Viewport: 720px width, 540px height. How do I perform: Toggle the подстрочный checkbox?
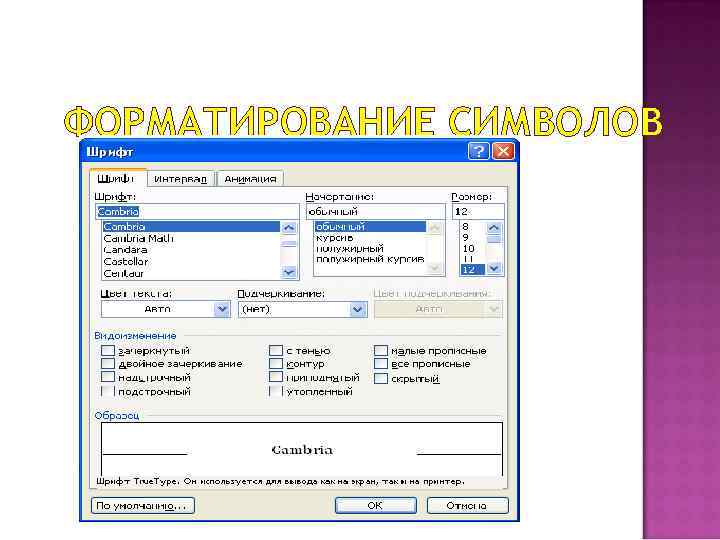108,392
